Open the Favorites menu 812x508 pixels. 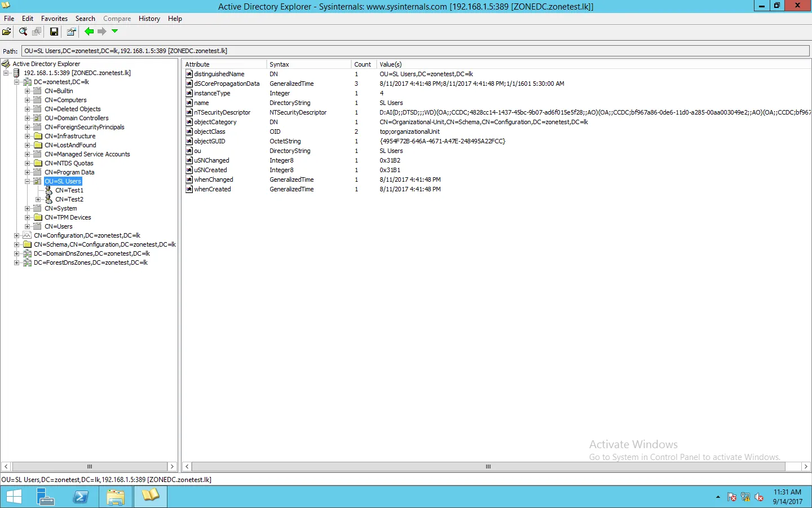(54, 19)
